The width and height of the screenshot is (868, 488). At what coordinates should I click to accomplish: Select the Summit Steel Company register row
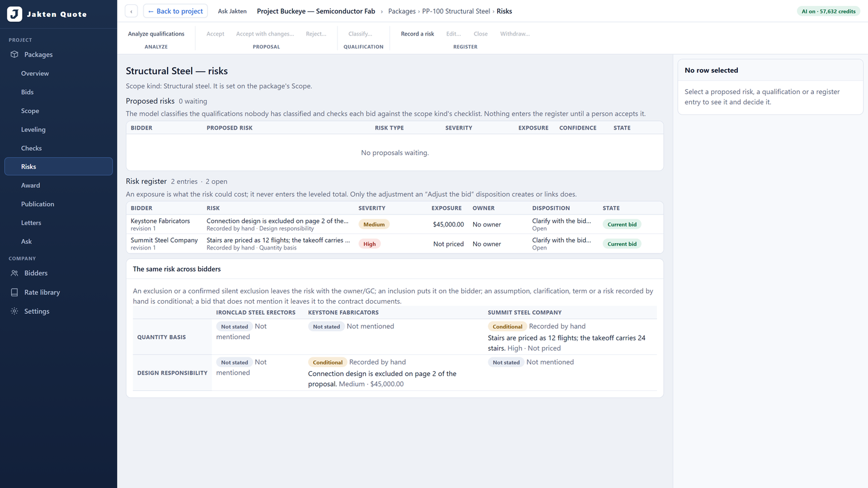coord(395,243)
